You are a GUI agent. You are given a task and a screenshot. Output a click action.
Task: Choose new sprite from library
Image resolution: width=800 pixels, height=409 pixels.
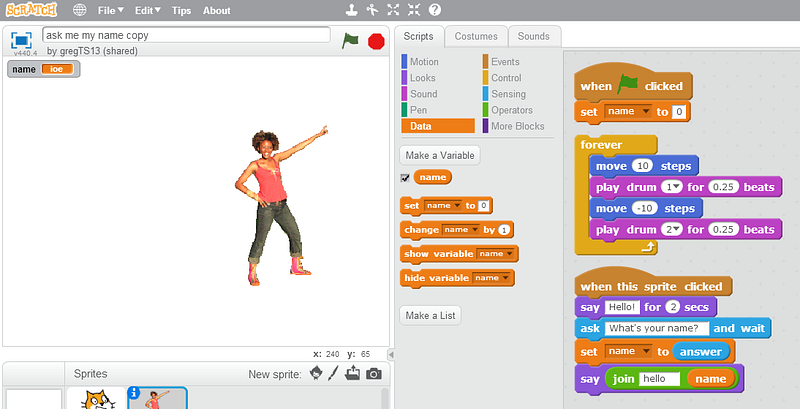[x=316, y=374]
